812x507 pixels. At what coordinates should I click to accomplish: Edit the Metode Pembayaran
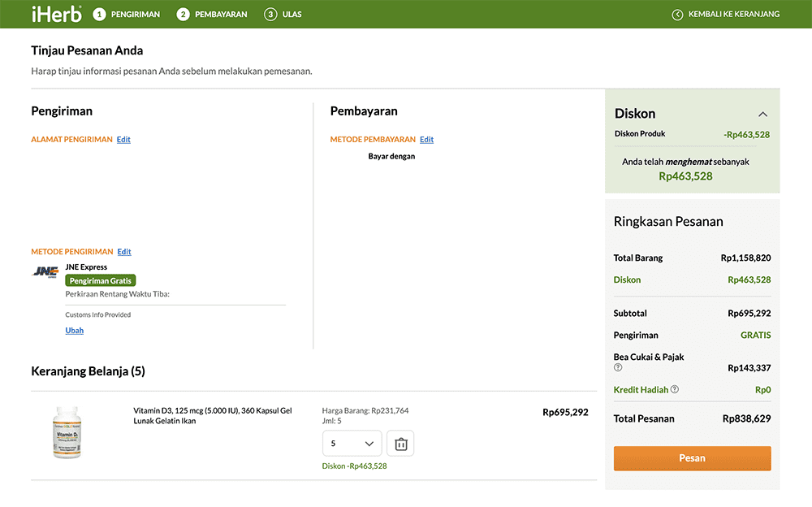point(426,140)
